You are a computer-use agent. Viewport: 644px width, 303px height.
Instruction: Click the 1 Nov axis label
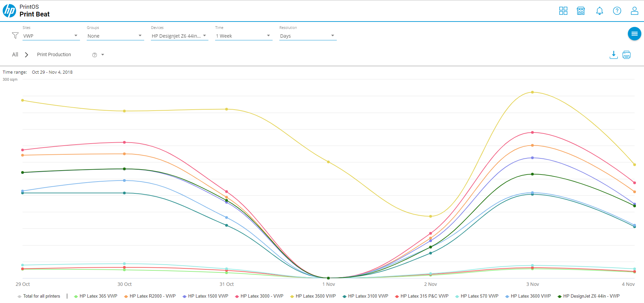click(329, 284)
